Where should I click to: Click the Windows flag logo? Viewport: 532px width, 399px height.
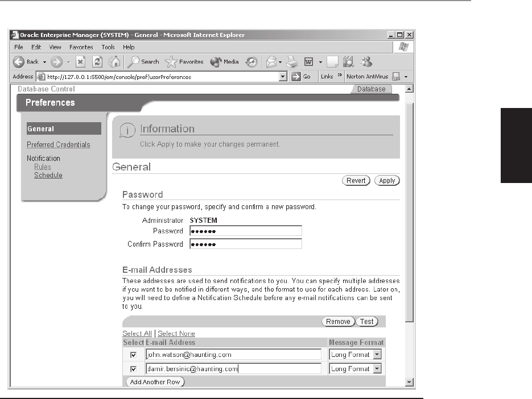[x=403, y=47]
